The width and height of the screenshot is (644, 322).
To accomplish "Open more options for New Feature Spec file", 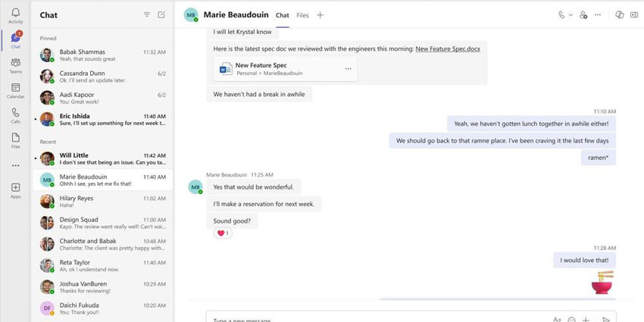I will (349, 69).
